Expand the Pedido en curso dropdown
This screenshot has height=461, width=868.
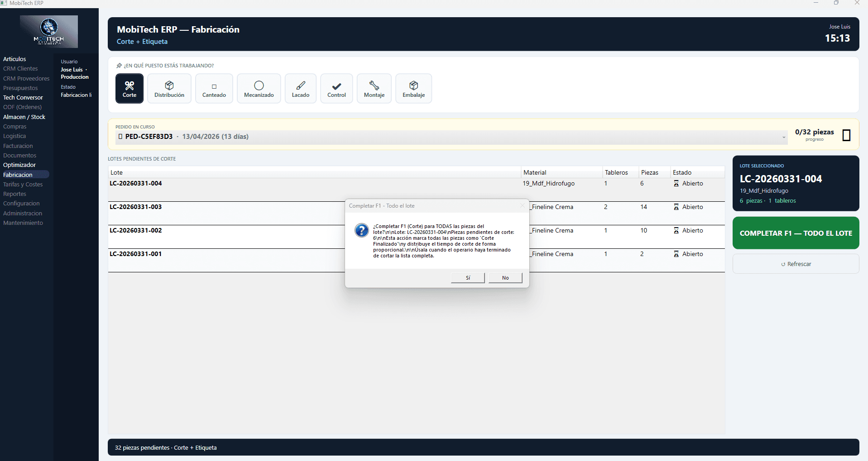[x=783, y=137]
